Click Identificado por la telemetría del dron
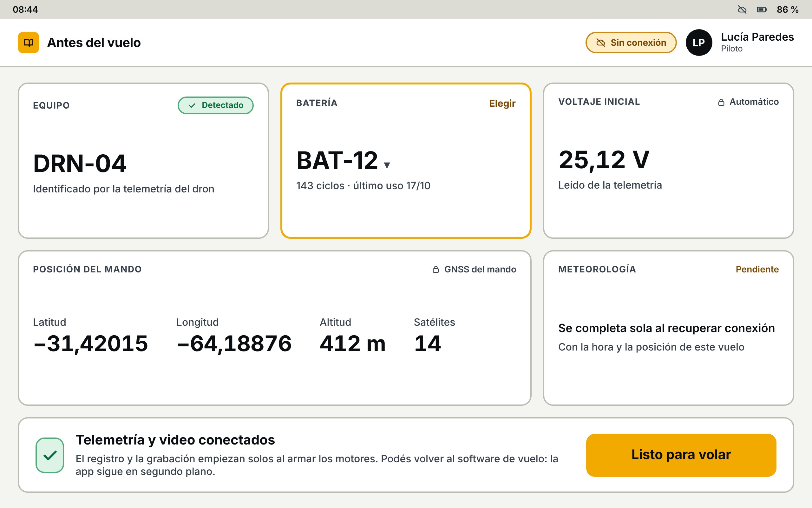Screen dimensions: 812x508 click(123, 189)
